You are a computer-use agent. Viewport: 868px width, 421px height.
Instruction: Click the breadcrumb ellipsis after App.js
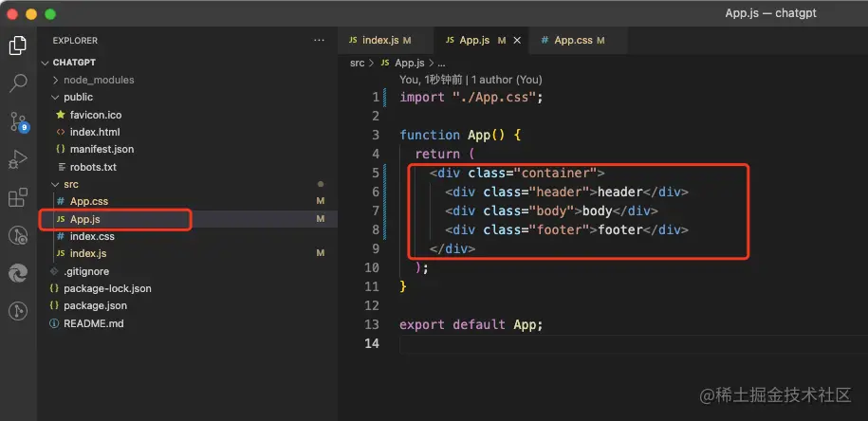(x=441, y=64)
